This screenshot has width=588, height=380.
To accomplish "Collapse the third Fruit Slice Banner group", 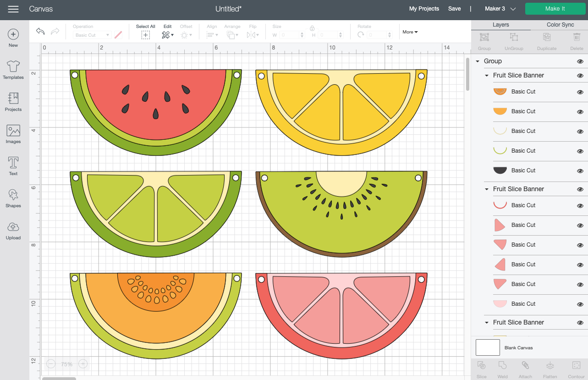I will click(487, 322).
